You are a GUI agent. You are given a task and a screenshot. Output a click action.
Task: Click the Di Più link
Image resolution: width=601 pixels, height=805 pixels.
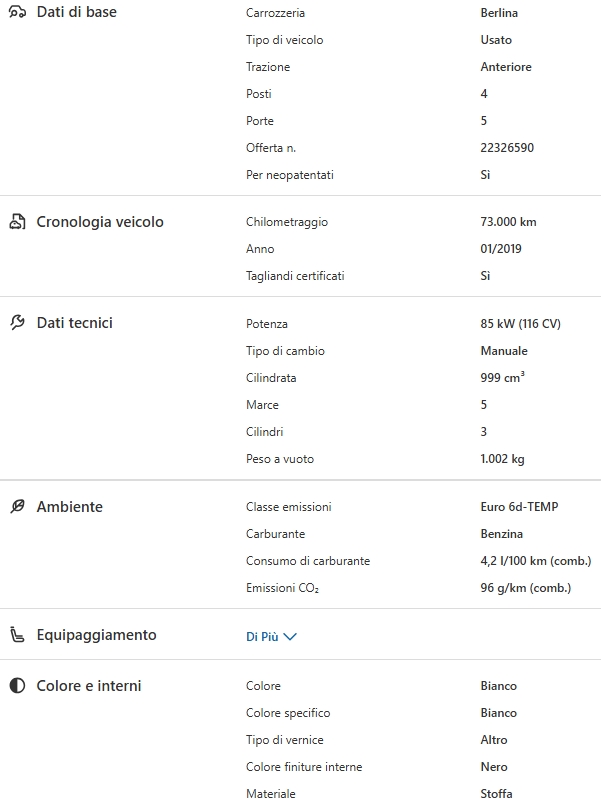tap(262, 636)
